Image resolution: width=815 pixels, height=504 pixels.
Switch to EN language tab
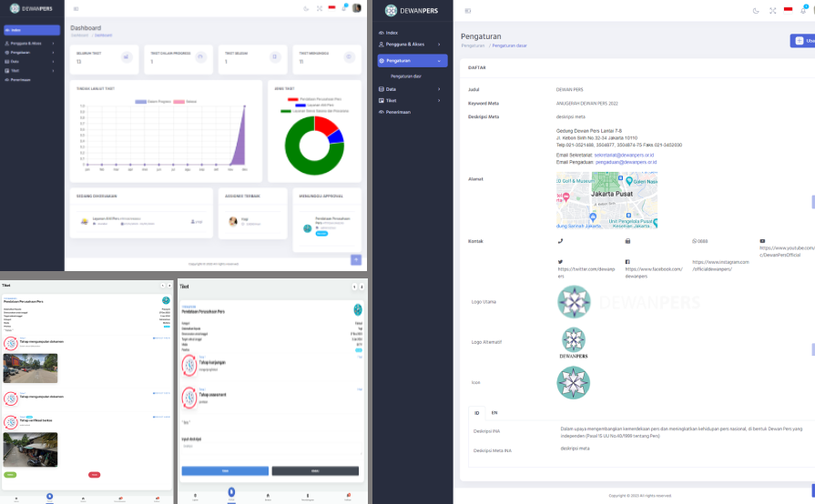pos(494,412)
